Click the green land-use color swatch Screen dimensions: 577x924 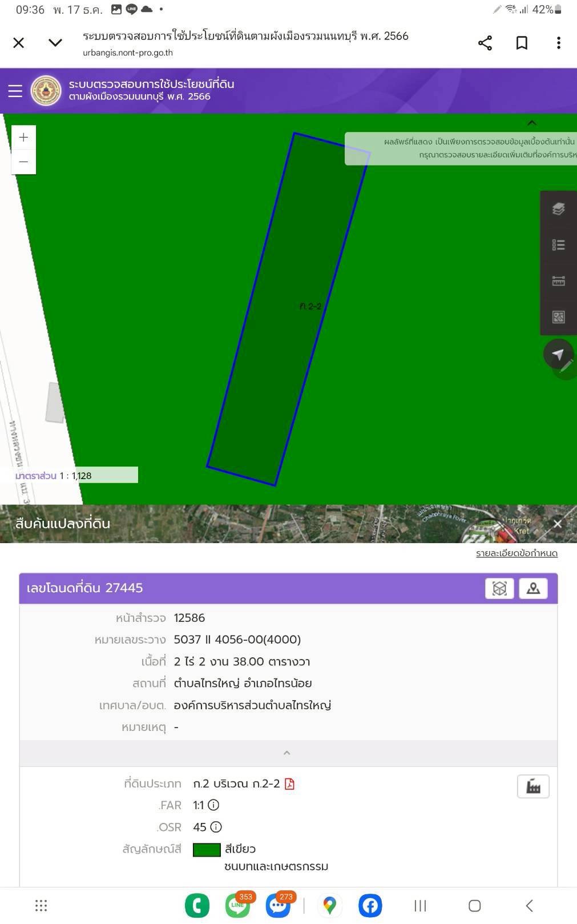(x=207, y=850)
